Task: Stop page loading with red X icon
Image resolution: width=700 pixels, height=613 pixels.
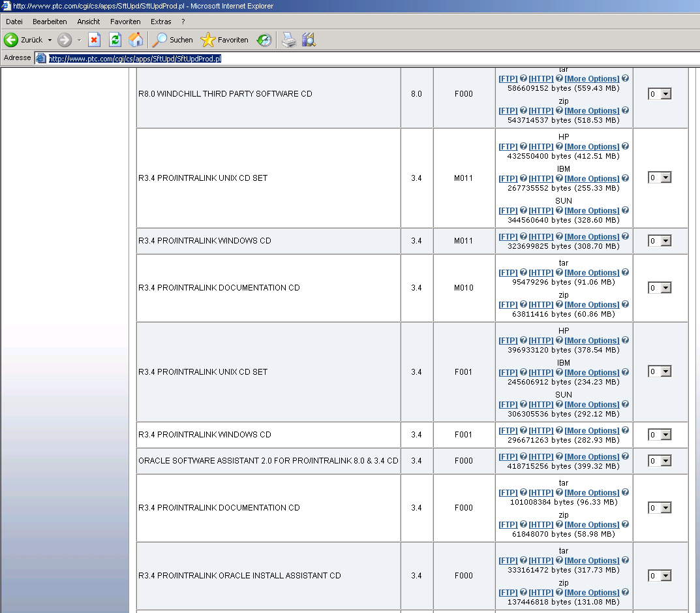Action: pyautogui.click(x=94, y=40)
